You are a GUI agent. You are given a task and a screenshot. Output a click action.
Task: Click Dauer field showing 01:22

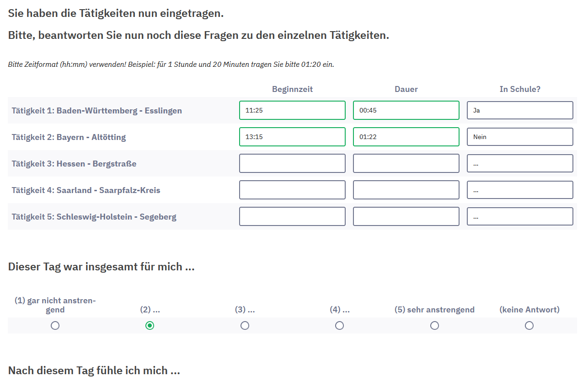[x=406, y=137]
